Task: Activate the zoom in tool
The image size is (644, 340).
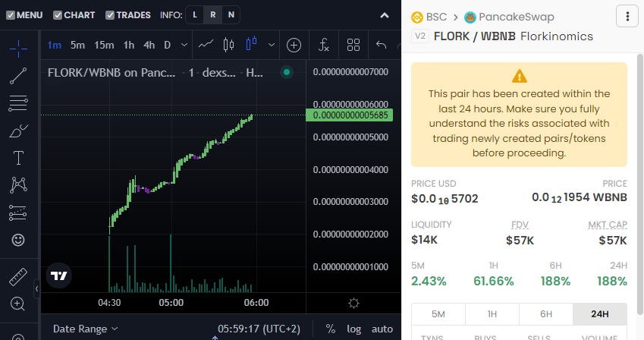Action: [17, 304]
